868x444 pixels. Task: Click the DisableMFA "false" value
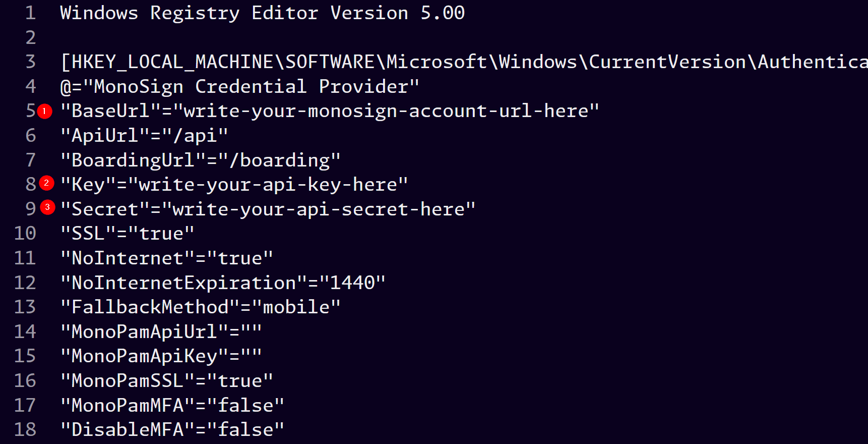click(245, 430)
